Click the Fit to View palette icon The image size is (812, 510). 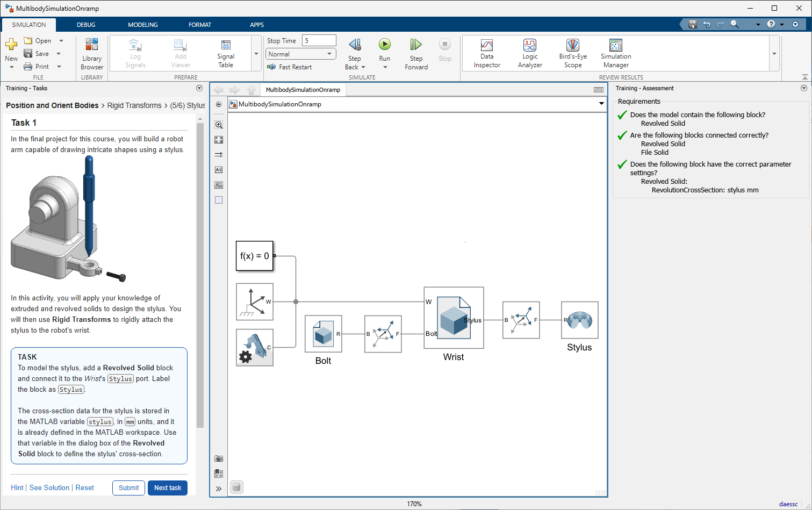[x=219, y=140]
